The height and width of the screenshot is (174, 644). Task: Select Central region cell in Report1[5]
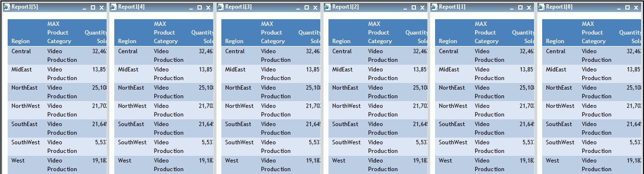tap(21, 51)
